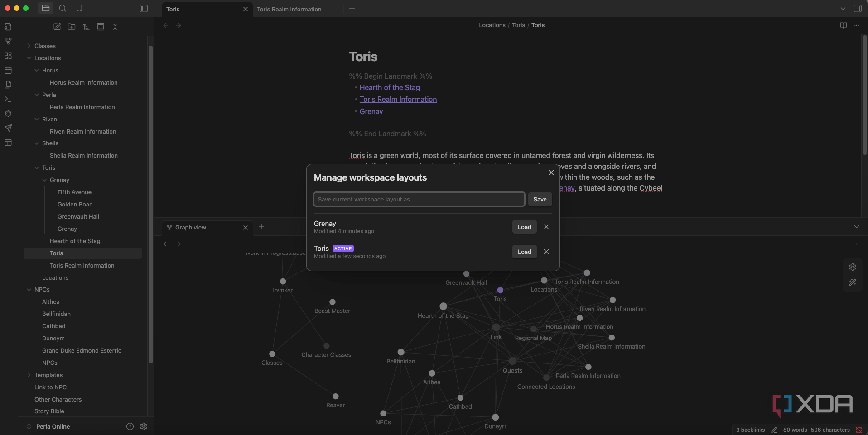Screen dimensions: 868x435
Task: Toggle the right sidebar
Action: pos(858,9)
